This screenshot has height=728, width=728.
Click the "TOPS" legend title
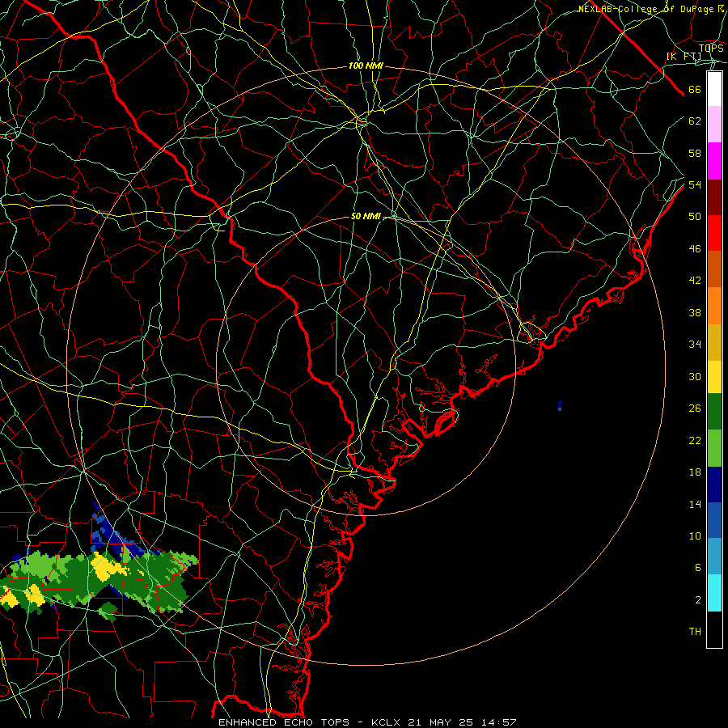click(x=711, y=49)
